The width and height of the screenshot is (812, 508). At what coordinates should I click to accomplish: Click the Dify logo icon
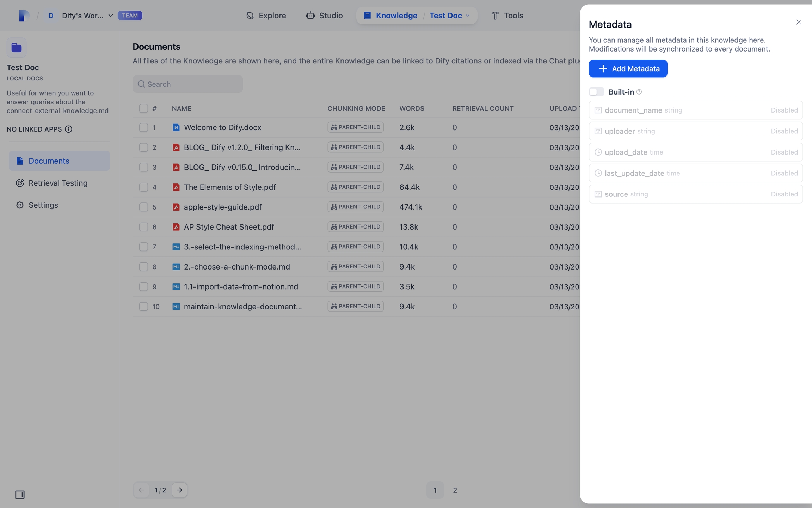pyautogui.click(x=24, y=16)
